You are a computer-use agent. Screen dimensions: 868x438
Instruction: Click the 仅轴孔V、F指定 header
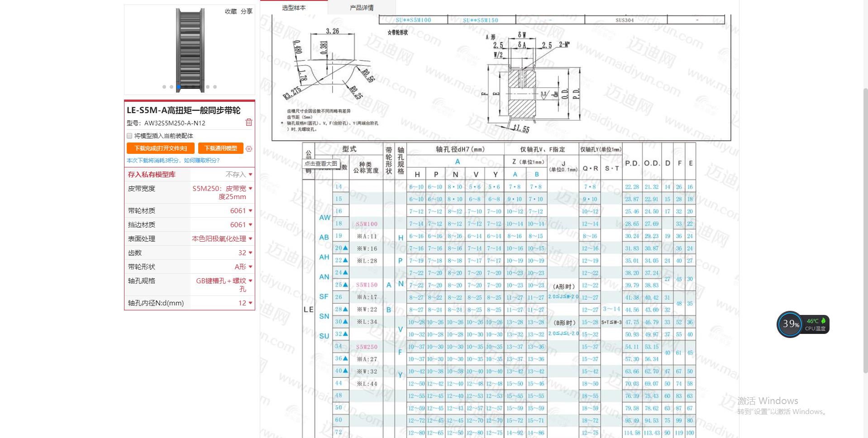pos(542,149)
